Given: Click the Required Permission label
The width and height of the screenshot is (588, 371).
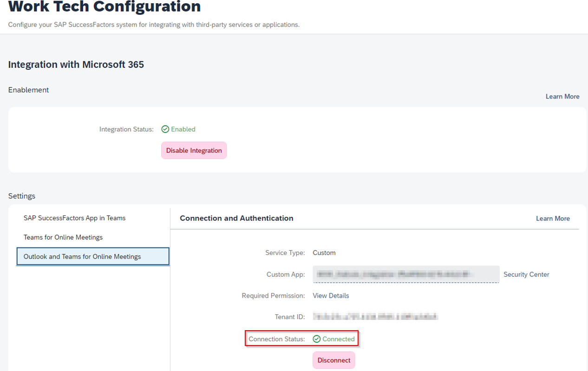Looking at the screenshot, I should click(273, 295).
